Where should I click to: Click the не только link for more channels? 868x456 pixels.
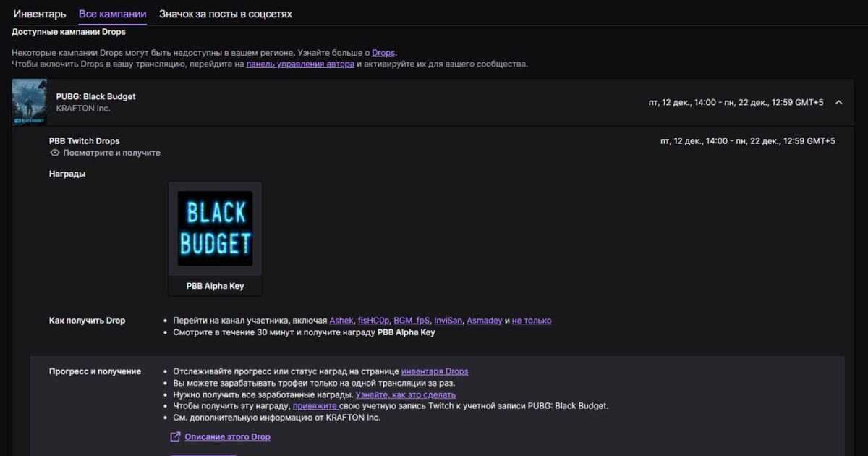click(532, 321)
